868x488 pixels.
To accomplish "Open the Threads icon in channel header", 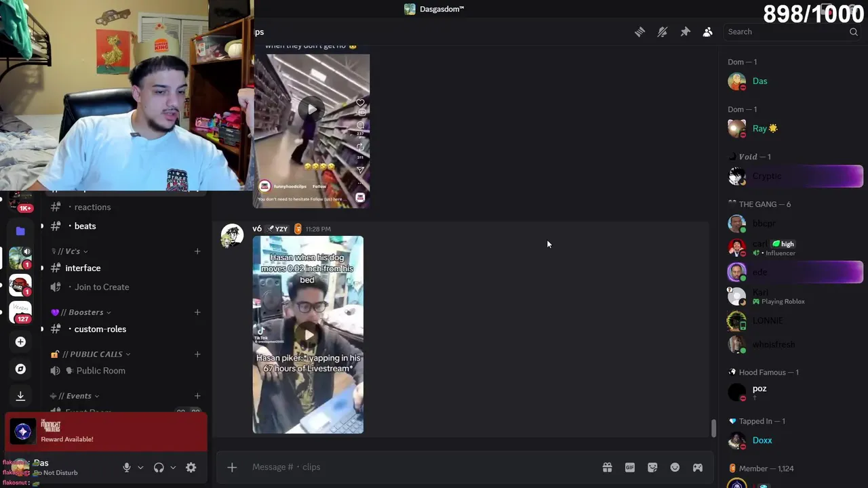I will 639,32.
